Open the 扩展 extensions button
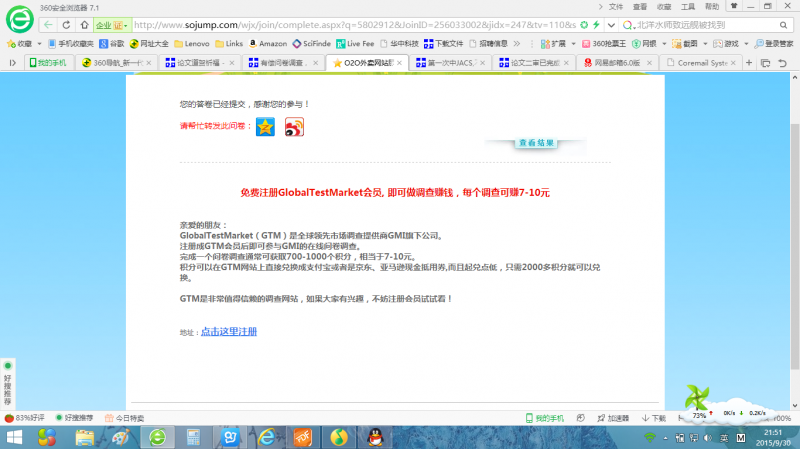This screenshot has width=800, height=449. point(554,44)
